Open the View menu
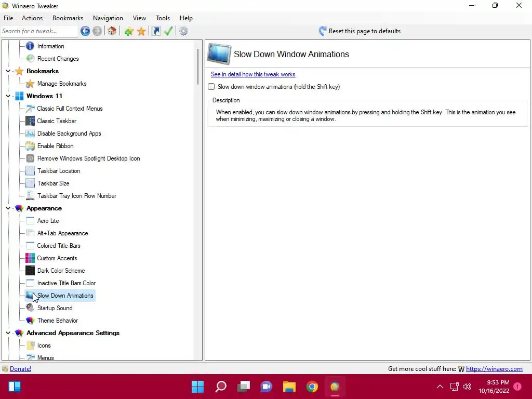 (139, 18)
